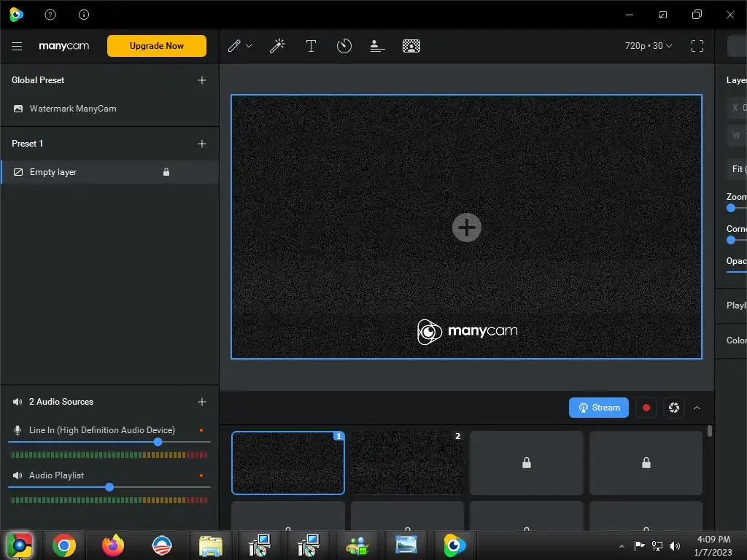Select the Draw pencil tool

click(234, 46)
